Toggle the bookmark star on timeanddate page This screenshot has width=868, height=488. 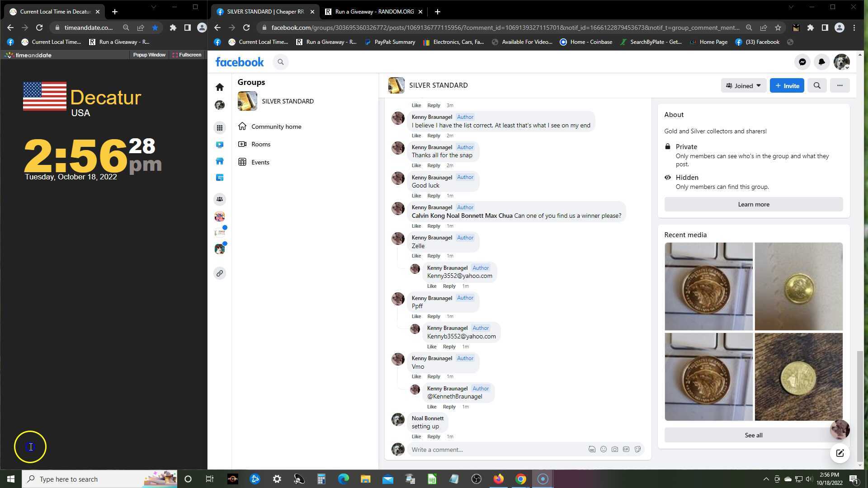tap(155, 28)
